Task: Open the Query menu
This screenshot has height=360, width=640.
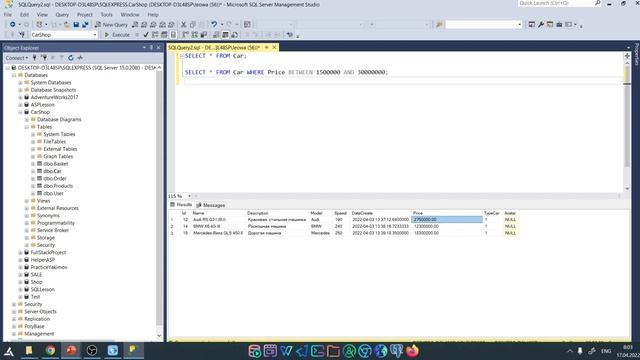Action: [x=62, y=15]
